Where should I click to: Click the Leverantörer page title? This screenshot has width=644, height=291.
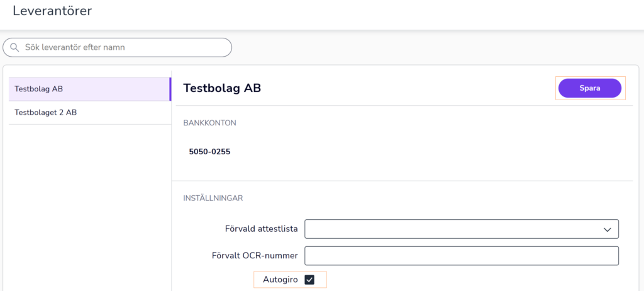pyautogui.click(x=52, y=11)
